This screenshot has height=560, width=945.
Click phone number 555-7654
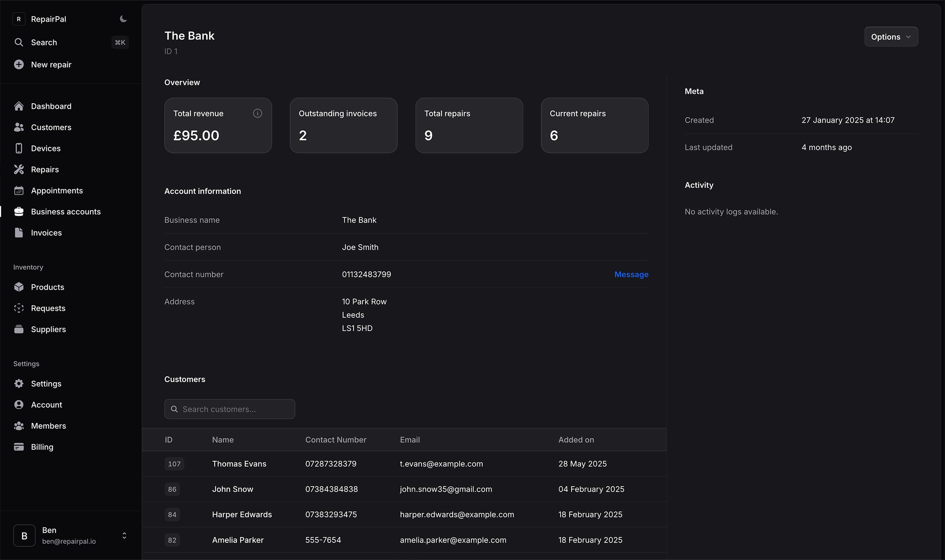click(323, 540)
